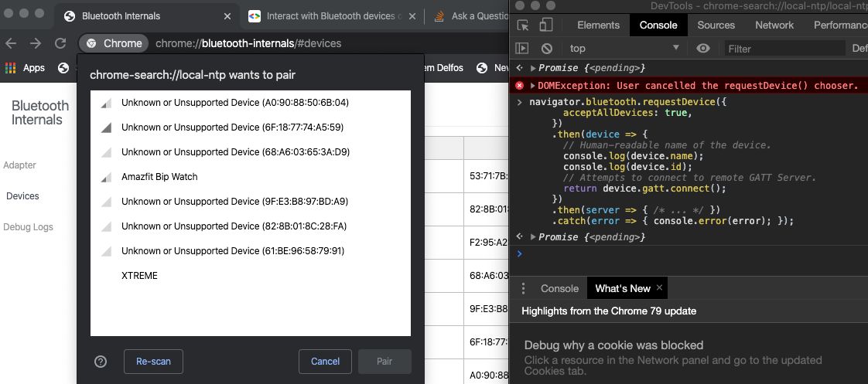Toggle the DevTools device toolbar icon
The image size is (868, 384).
point(546,25)
